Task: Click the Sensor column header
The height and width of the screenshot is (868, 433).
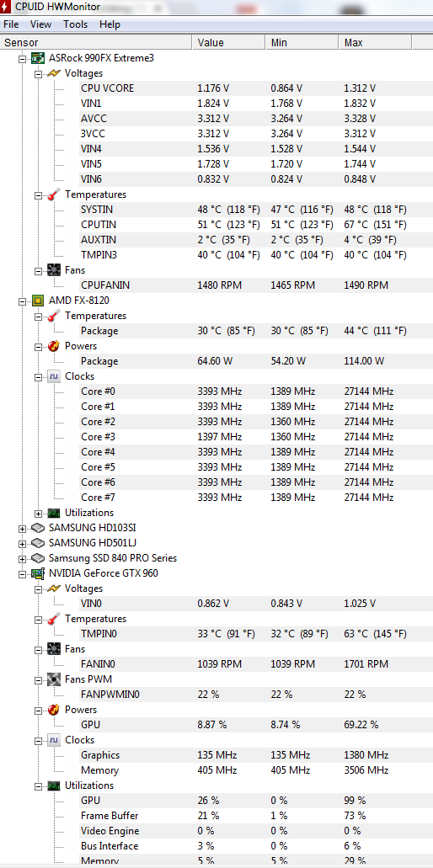Action: pyautogui.click(x=96, y=43)
